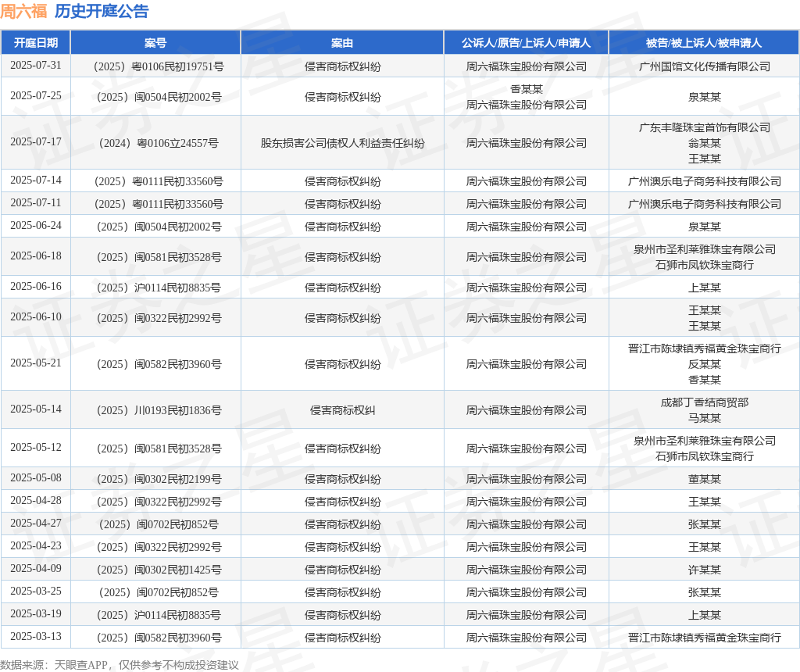Click the 案由 column header

(x=342, y=42)
